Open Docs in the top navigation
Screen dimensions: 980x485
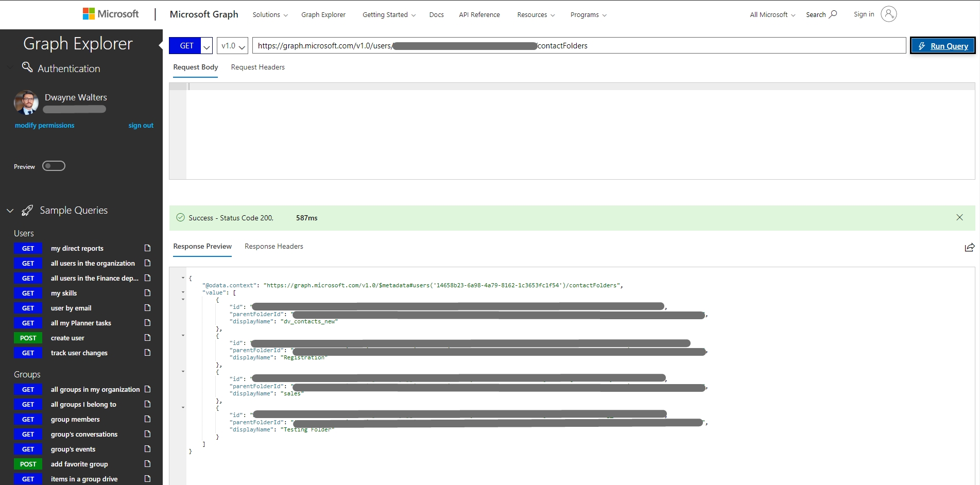coord(437,14)
